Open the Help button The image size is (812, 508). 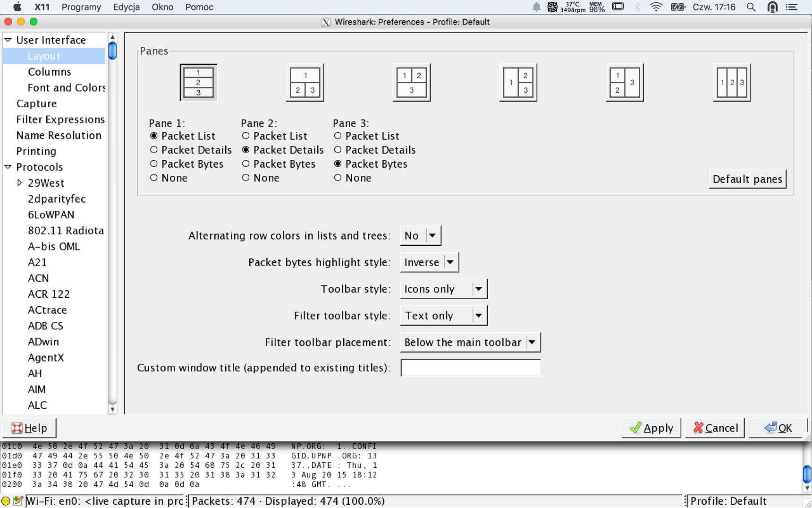coord(29,428)
